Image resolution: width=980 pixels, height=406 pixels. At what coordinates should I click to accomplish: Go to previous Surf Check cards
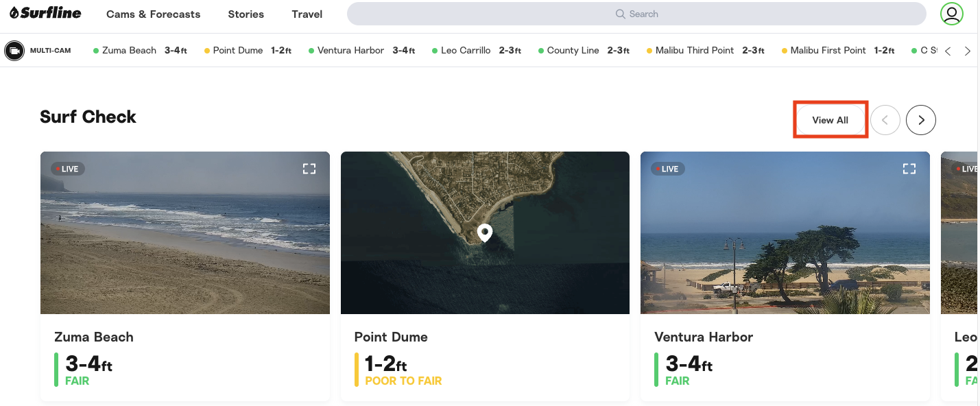coord(885,120)
